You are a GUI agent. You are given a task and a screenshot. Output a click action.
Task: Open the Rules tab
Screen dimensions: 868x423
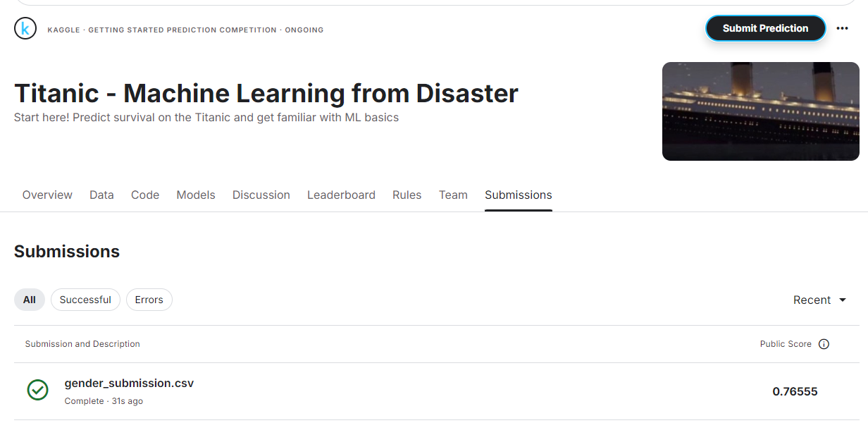pyautogui.click(x=407, y=195)
